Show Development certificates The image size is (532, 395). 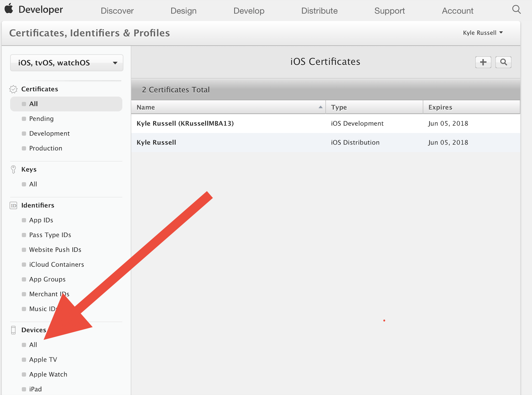tap(49, 134)
